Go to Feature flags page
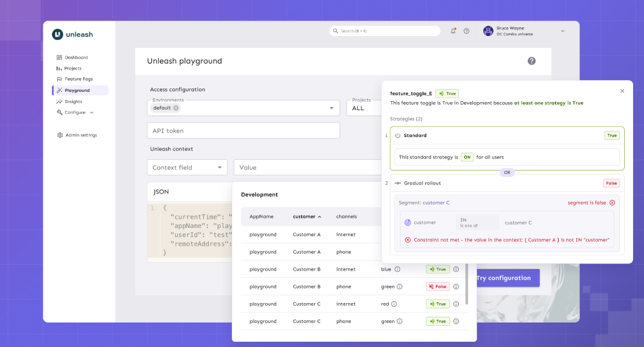 pos(74,79)
